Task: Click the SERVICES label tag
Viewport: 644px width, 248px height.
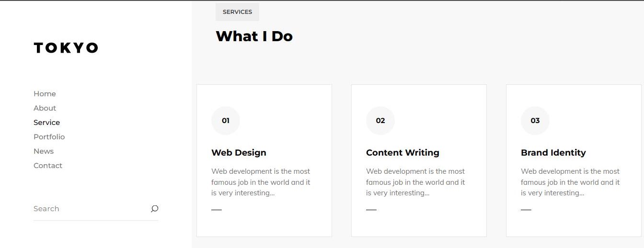Action: (237, 12)
